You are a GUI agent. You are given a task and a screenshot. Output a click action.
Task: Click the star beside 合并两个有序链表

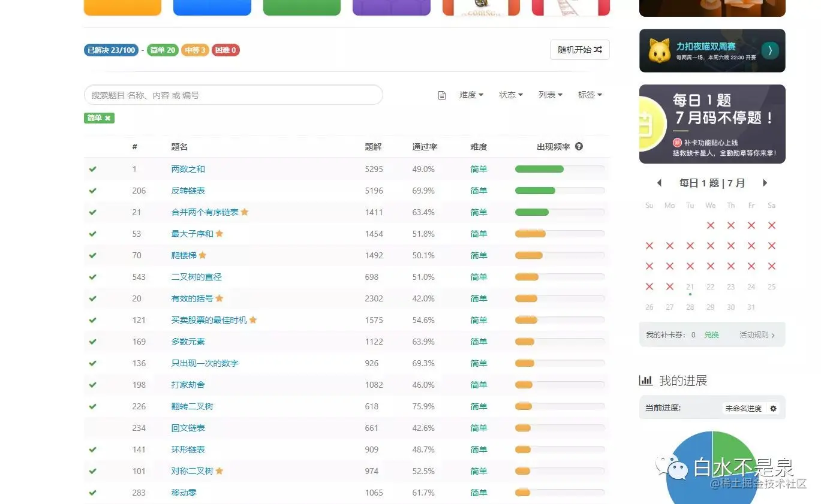[245, 212]
